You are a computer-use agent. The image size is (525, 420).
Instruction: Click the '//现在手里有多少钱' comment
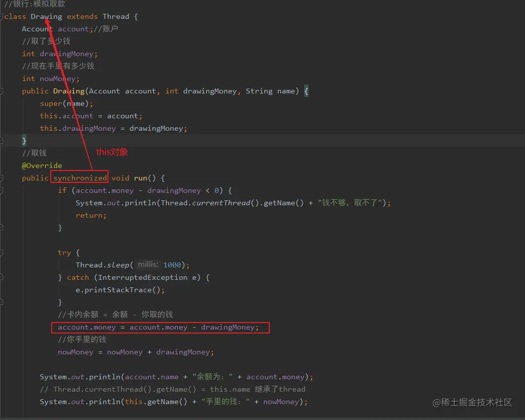tap(58, 66)
